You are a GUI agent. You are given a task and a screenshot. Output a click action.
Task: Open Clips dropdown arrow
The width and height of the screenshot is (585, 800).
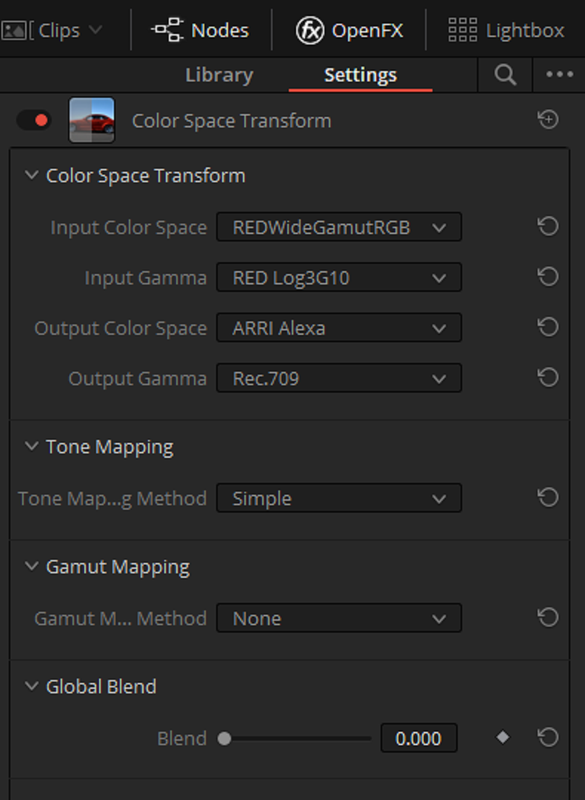[x=95, y=30]
